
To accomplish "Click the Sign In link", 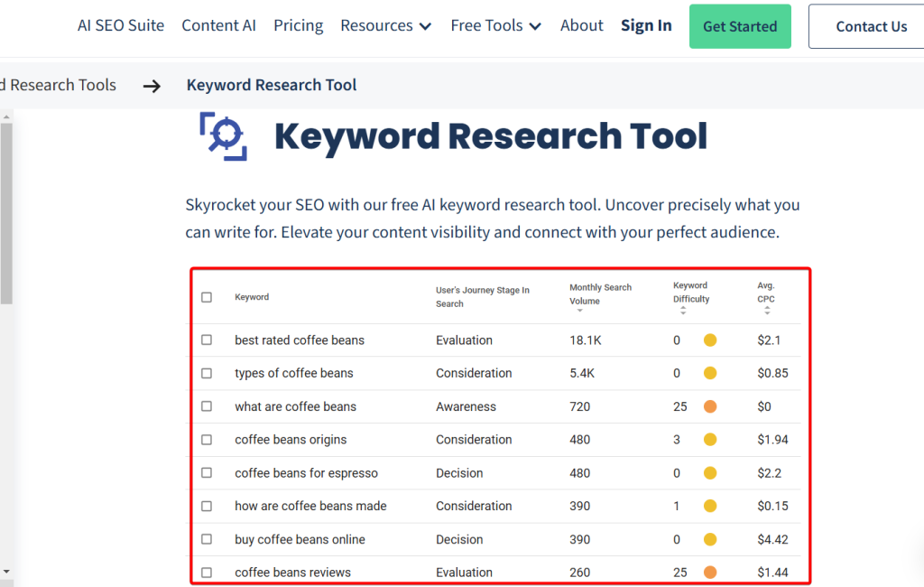I will pos(646,26).
